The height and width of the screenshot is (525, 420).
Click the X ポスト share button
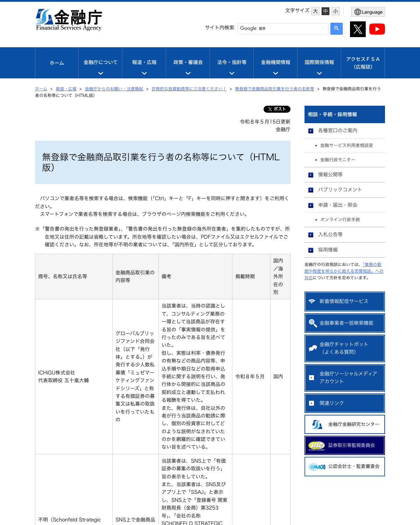[x=277, y=109]
